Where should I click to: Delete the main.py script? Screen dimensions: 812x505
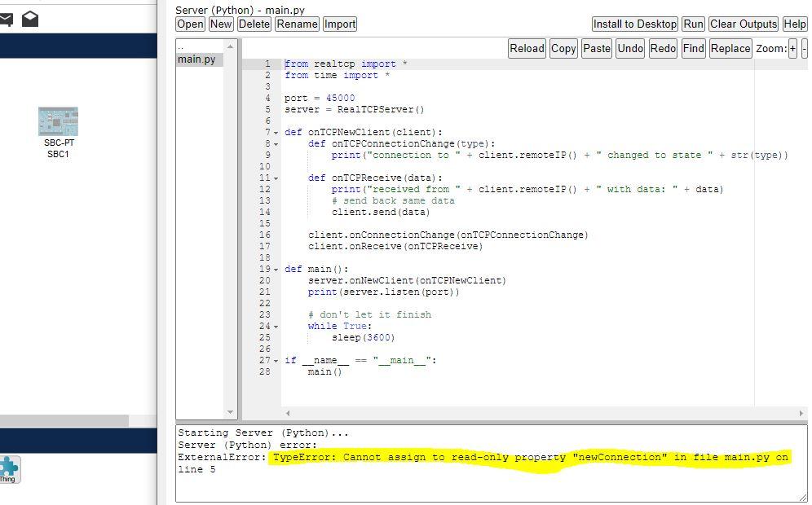[x=254, y=24]
